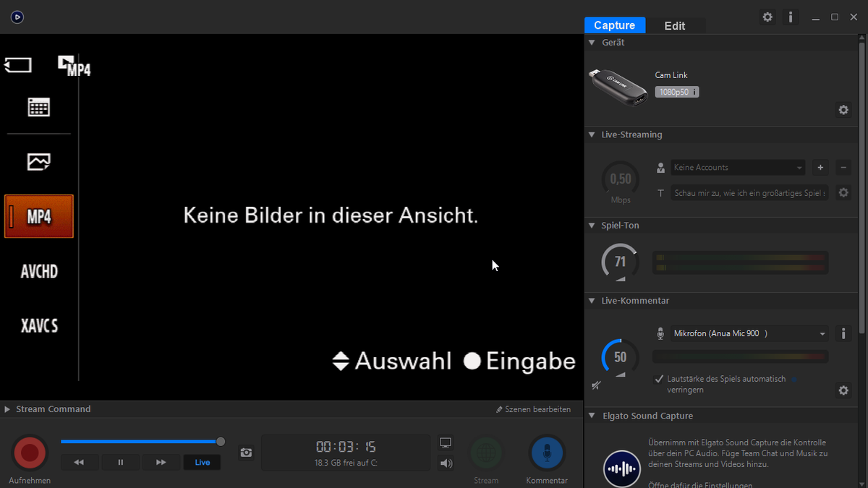Open the Live-Kommentar settings gear

843,390
